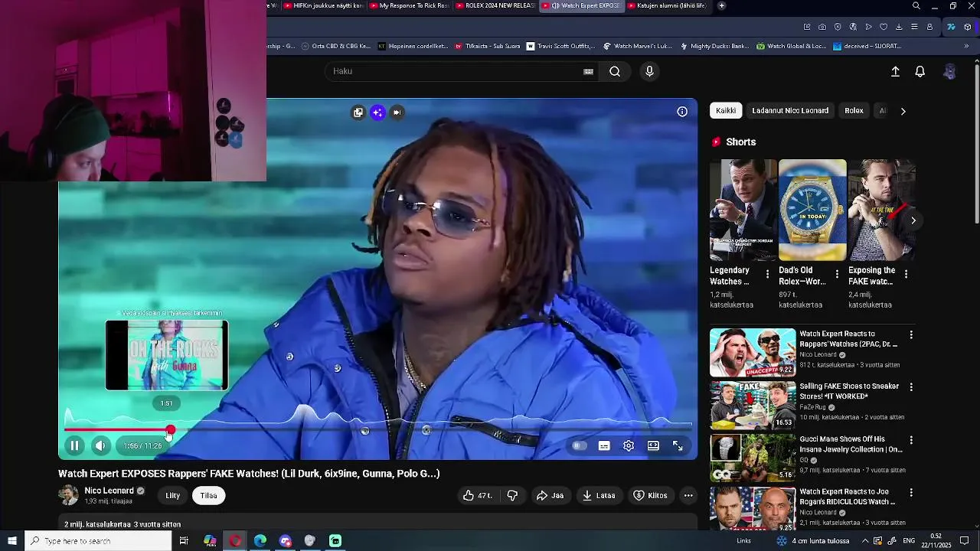This screenshot has height=551, width=980.
Task: Like the video with thumbs up
Action: click(476, 495)
